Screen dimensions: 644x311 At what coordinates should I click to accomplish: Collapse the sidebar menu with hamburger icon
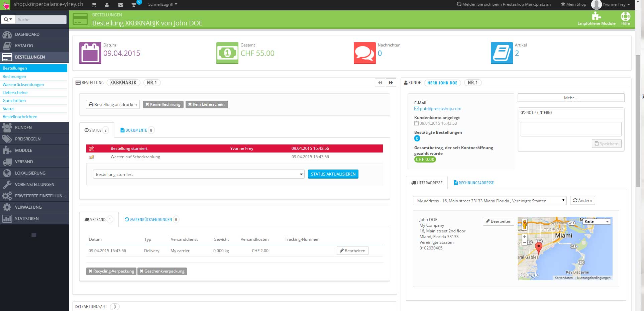pyautogui.click(x=34, y=235)
